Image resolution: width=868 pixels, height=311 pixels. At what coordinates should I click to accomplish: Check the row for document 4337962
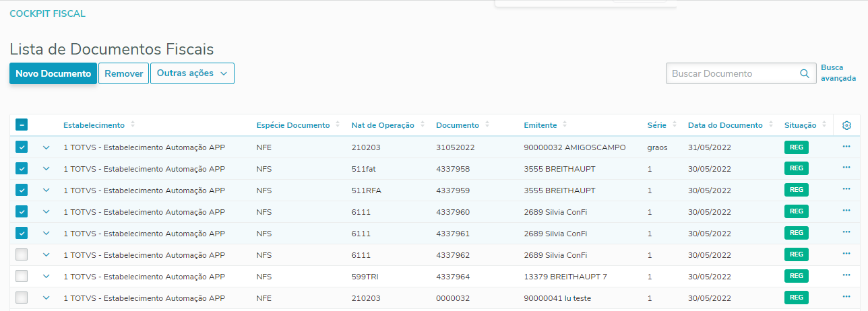[22, 255]
